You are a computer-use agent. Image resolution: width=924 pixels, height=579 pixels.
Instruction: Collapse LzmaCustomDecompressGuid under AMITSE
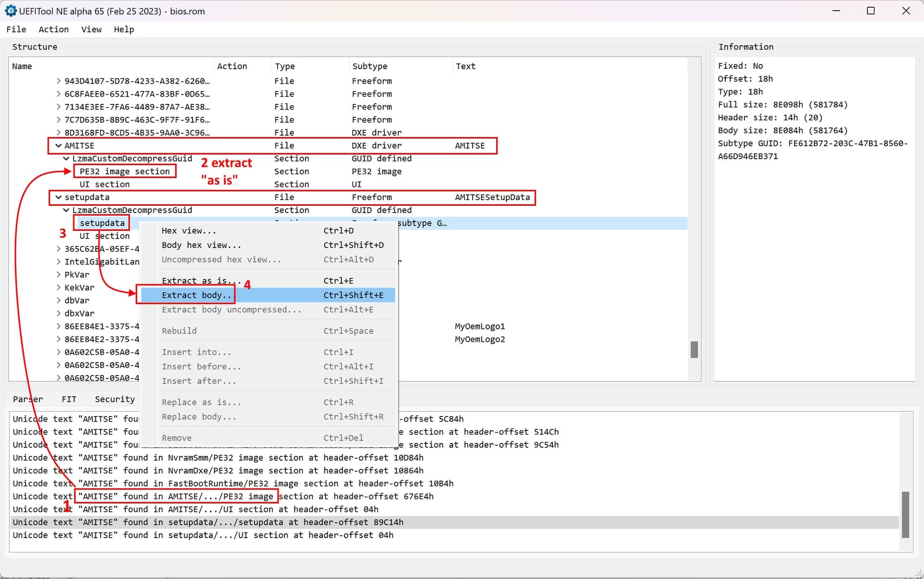click(x=66, y=158)
